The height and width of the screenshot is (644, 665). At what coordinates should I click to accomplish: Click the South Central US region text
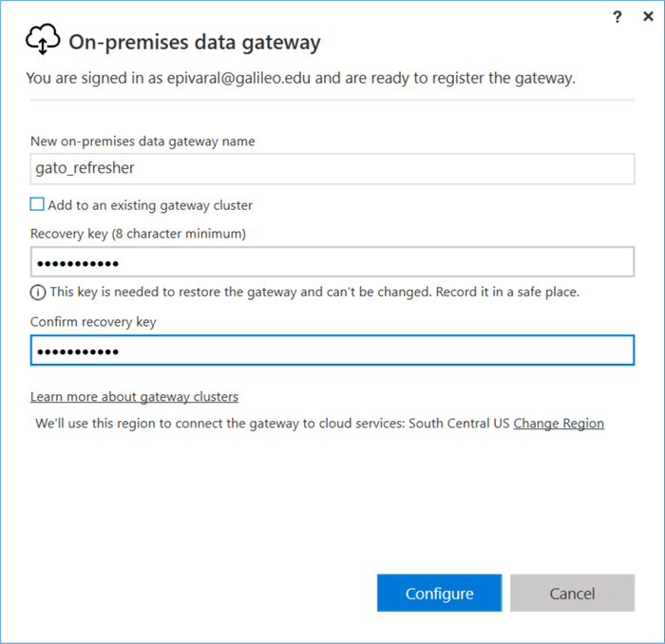point(459,424)
